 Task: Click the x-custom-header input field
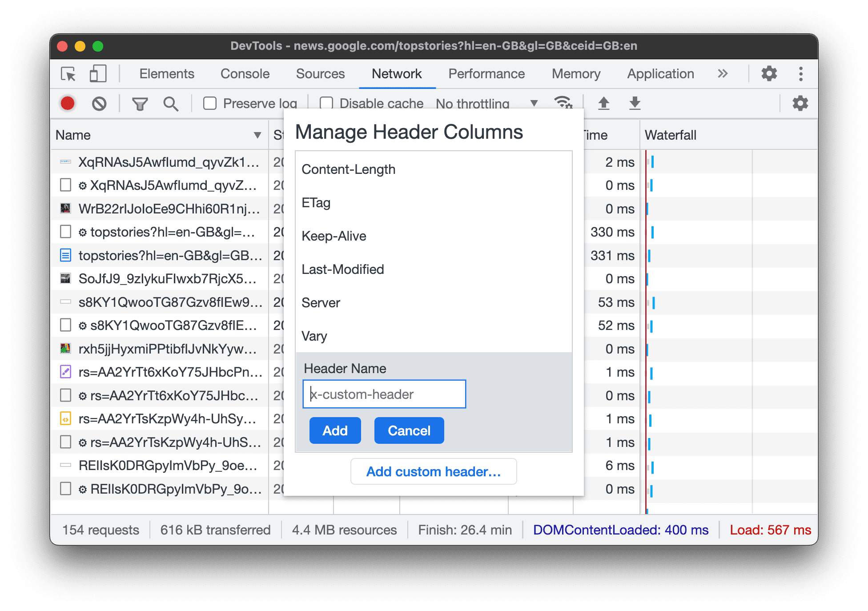click(x=386, y=395)
